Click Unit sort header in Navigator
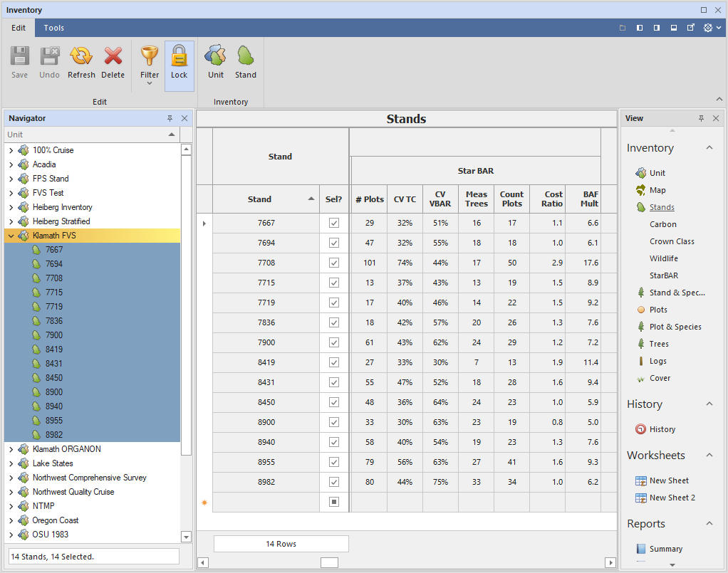This screenshot has height=573, width=728. [x=92, y=135]
